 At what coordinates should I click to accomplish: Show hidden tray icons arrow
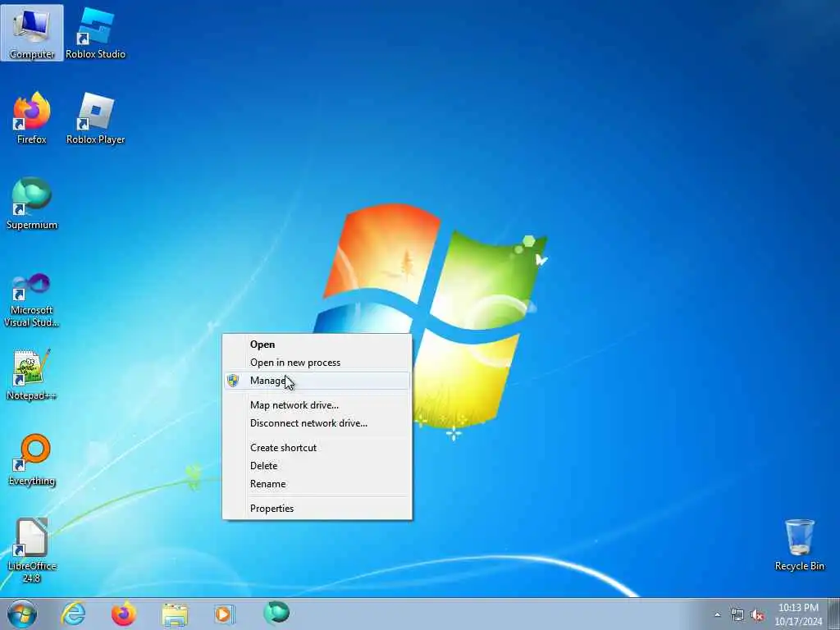coord(717,614)
